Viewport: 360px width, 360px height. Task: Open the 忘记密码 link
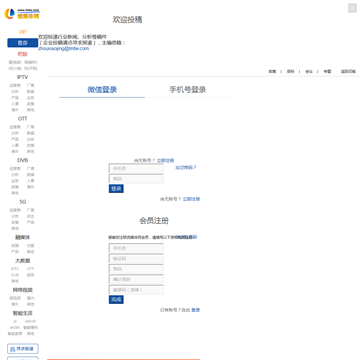coord(186,168)
